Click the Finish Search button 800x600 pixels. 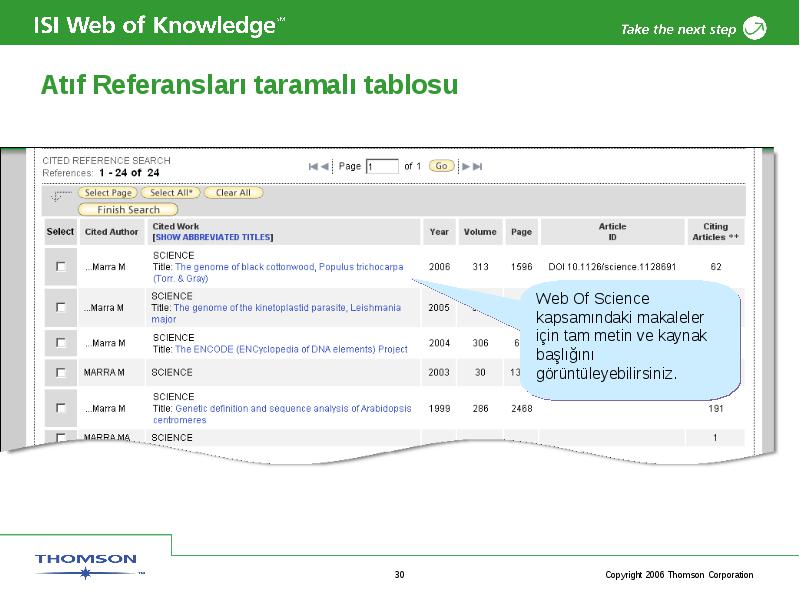128,210
